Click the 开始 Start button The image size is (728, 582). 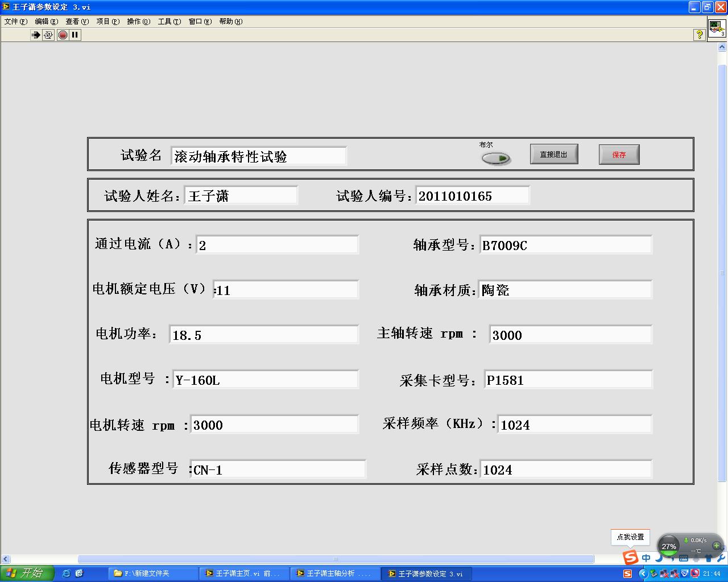pyautogui.click(x=27, y=573)
